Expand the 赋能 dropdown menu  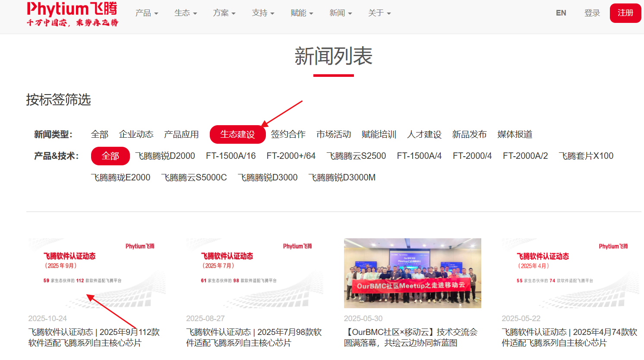[302, 13]
